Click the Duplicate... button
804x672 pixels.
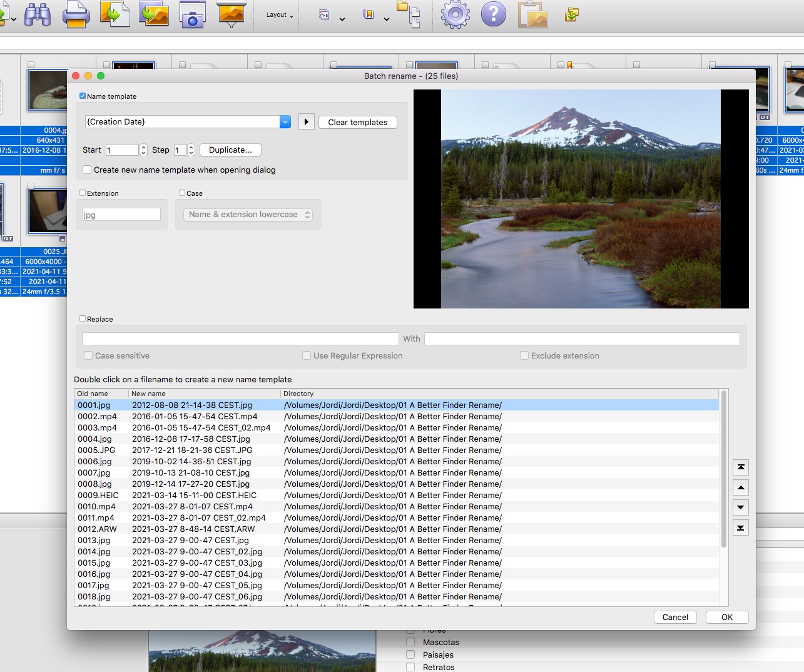[230, 150]
